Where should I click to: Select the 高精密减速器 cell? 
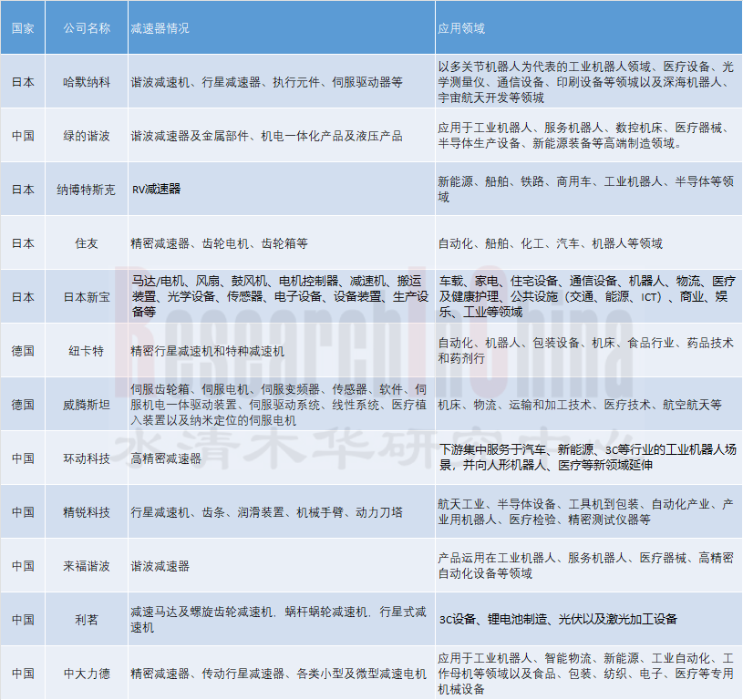166,458
